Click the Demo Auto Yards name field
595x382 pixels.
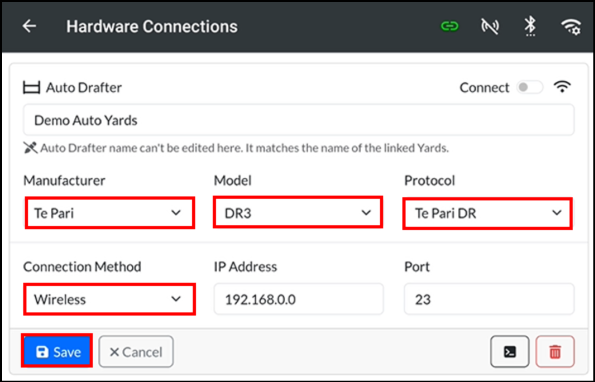(x=299, y=120)
